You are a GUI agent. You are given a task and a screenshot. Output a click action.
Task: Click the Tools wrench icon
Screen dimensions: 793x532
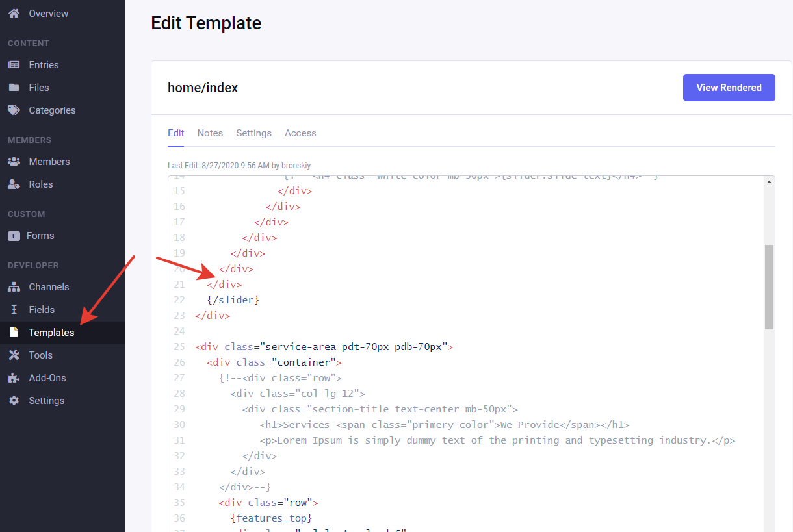point(14,355)
